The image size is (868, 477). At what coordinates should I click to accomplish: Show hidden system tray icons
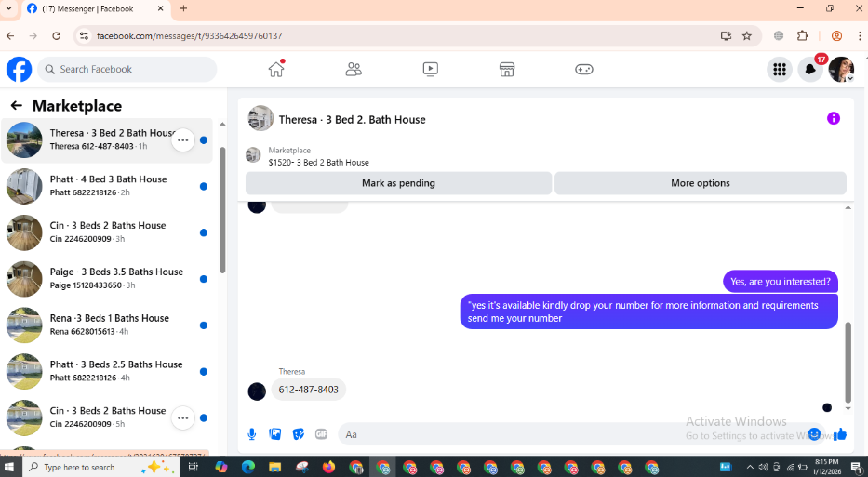(x=750, y=467)
